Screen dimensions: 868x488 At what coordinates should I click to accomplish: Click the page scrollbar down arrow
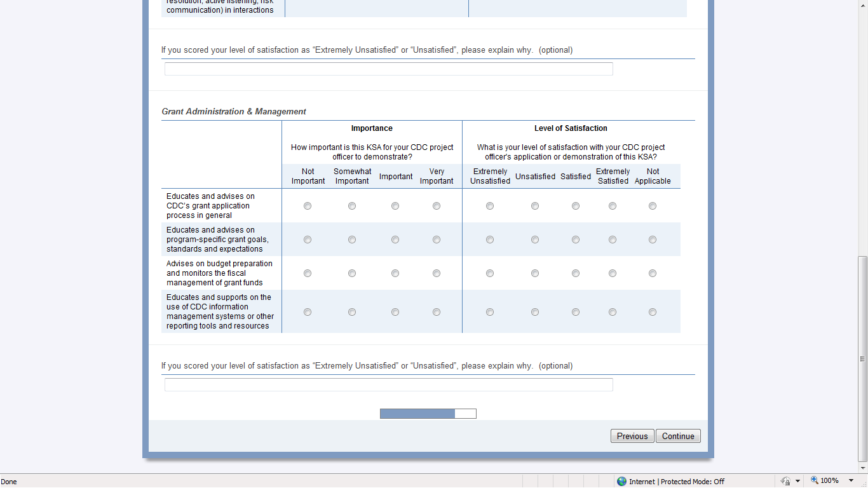pyautogui.click(x=862, y=467)
